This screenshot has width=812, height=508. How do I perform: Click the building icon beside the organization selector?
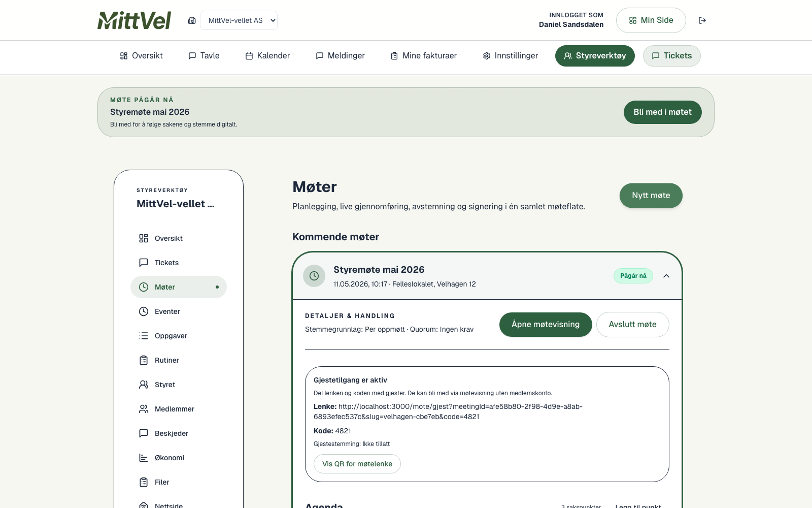pos(192,20)
